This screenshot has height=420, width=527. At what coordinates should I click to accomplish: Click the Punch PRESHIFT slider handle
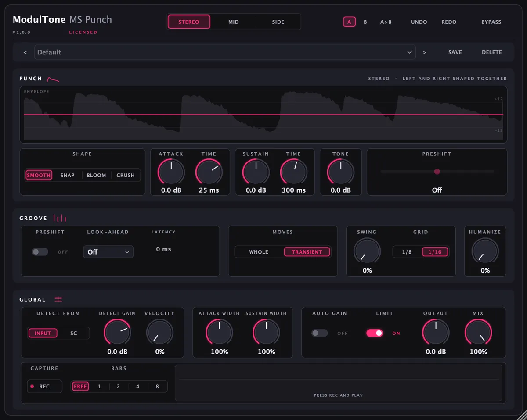(x=437, y=172)
